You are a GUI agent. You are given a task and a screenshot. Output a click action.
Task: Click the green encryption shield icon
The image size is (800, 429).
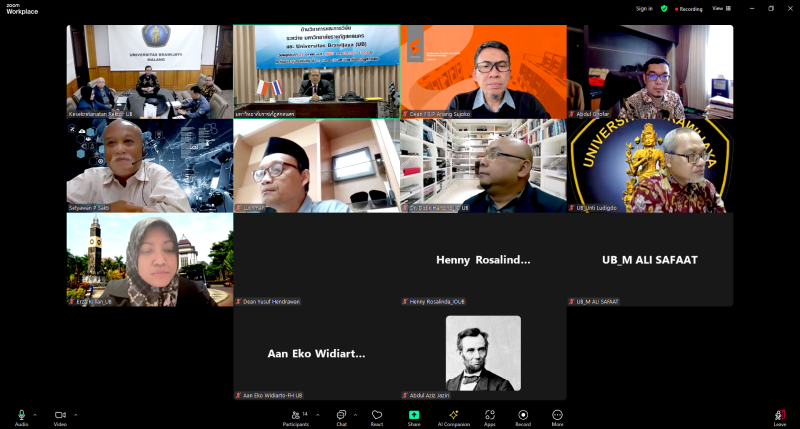pos(664,8)
